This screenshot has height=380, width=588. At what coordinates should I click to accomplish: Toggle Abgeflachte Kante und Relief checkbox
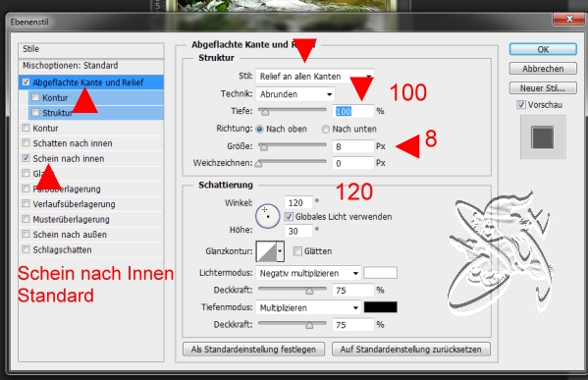26,82
